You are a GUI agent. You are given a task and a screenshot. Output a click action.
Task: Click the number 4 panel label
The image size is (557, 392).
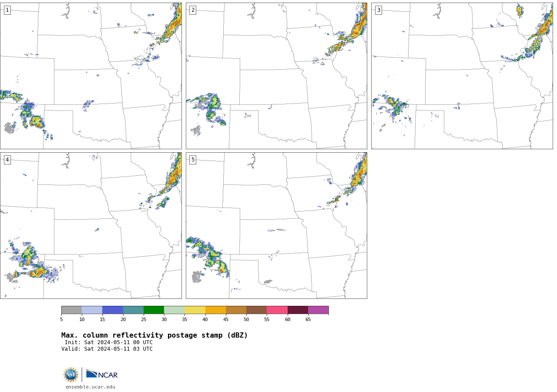pos(7,160)
